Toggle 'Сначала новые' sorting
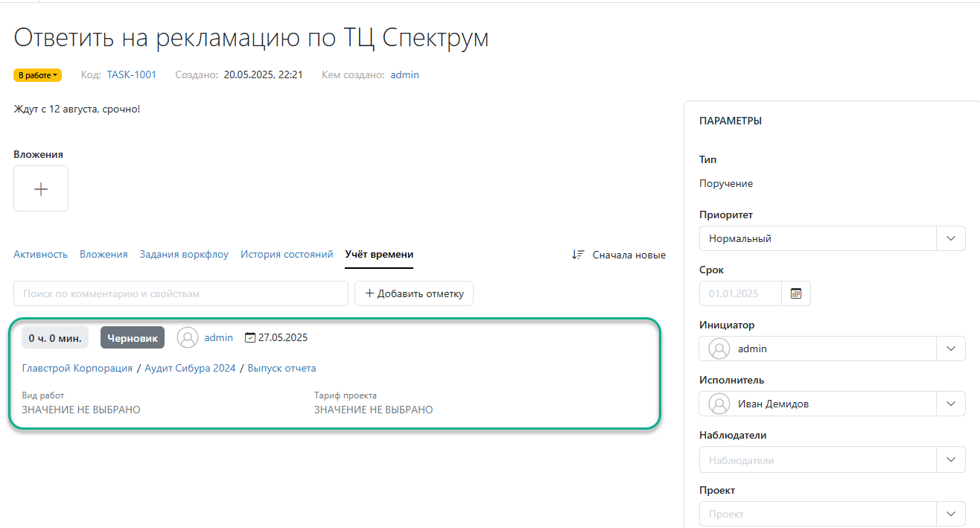Image resolution: width=980 pixels, height=528 pixels. point(629,255)
